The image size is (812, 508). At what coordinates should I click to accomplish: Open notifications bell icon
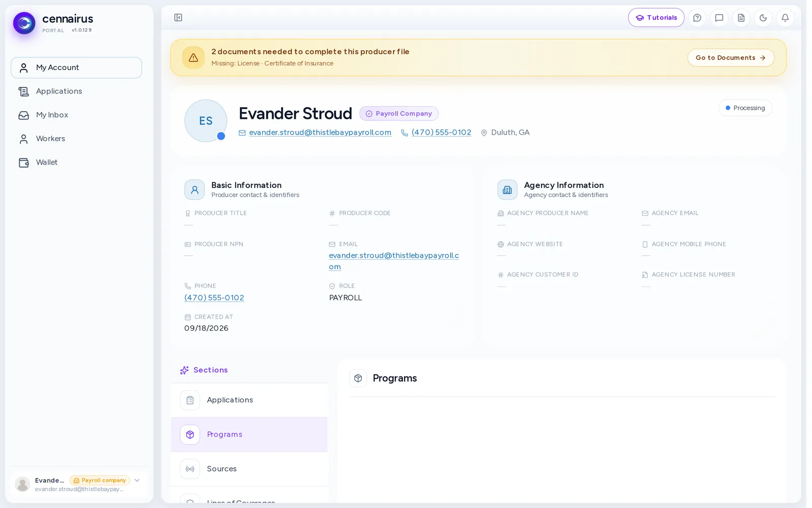click(785, 18)
